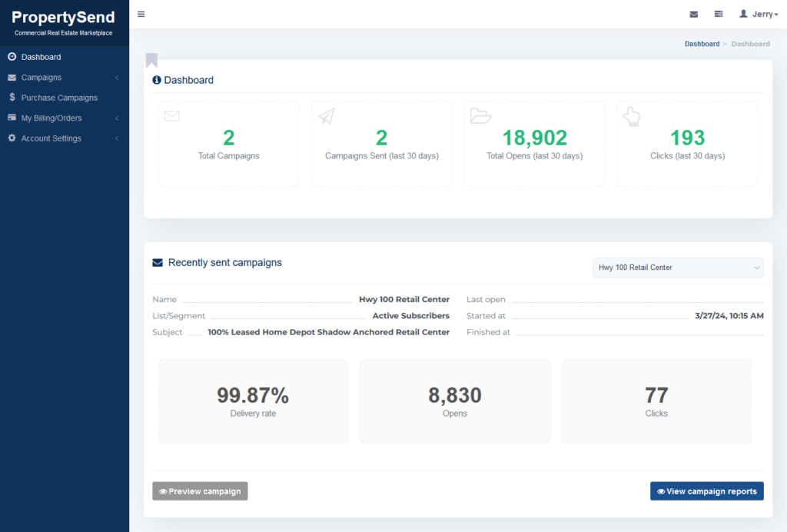The image size is (787, 532).
Task: Click the View campaign reports button
Action: pyautogui.click(x=706, y=490)
